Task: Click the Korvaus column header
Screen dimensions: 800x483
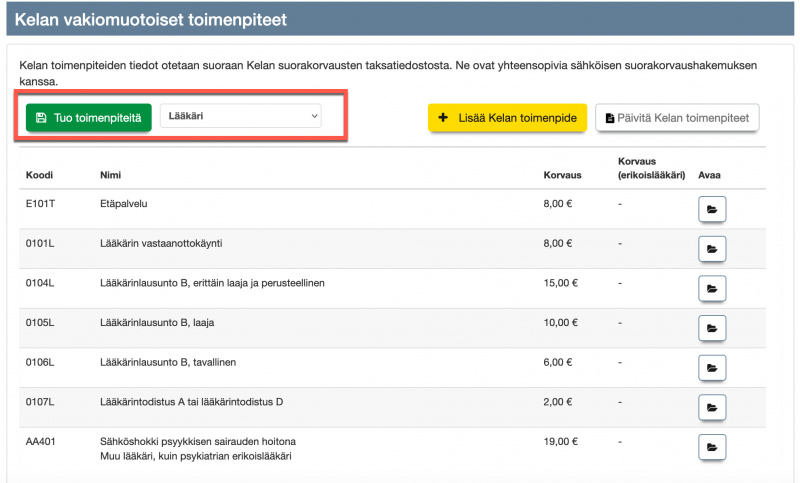Action: click(562, 175)
